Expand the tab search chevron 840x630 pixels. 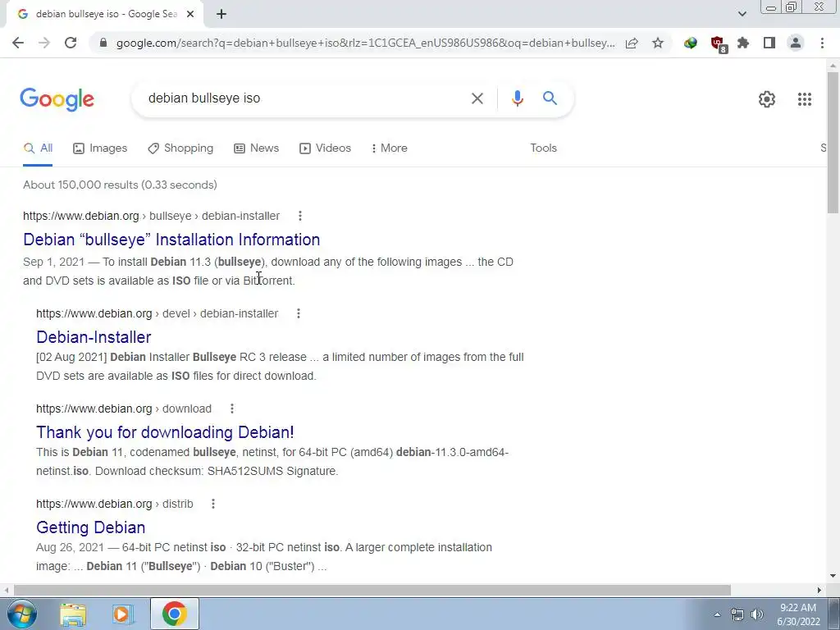point(742,14)
